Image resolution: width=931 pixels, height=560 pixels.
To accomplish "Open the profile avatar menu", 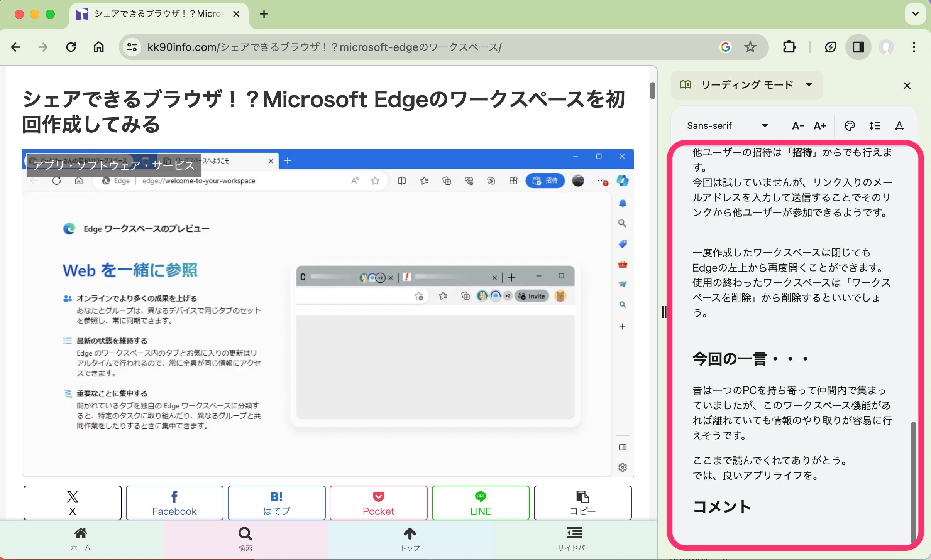I will pyautogui.click(x=886, y=47).
